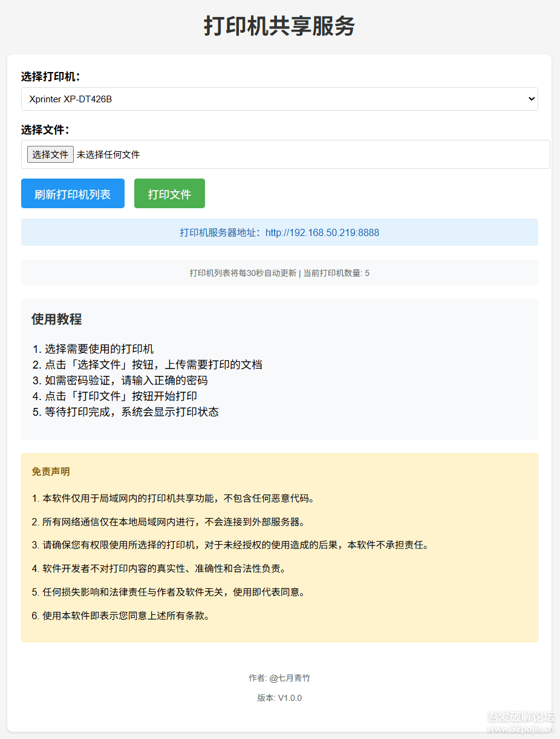Click the printer count status bar

click(x=279, y=272)
